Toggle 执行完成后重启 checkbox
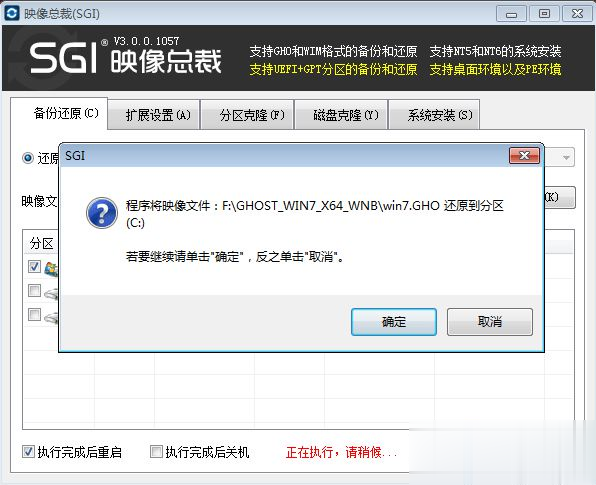The width and height of the screenshot is (596, 485). pyautogui.click(x=29, y=452)
